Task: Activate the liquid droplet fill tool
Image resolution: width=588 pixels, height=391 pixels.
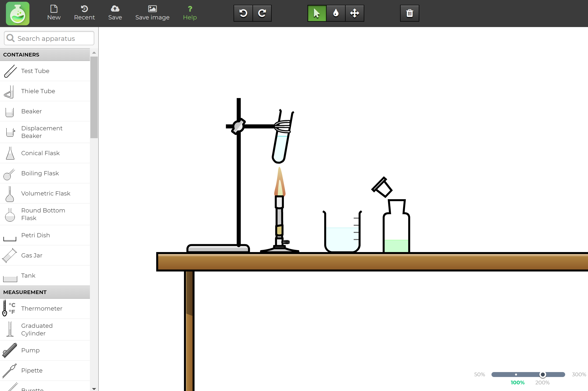Action: 336,13
